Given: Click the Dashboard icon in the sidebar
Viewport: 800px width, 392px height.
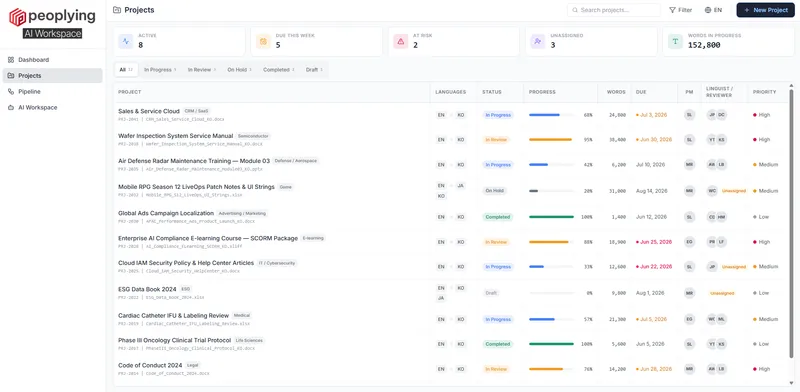Looking at the screenshot, I should [x=11, y=60].
